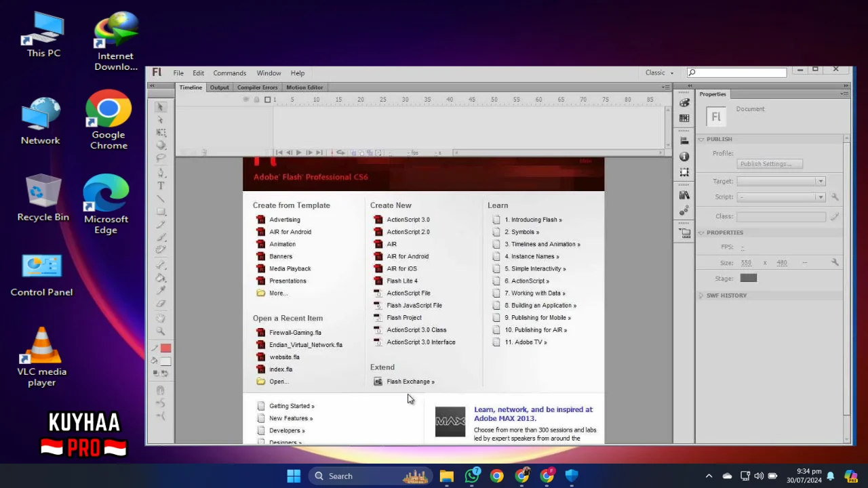
Task: Select the Pencil tool
Action: 161,224
